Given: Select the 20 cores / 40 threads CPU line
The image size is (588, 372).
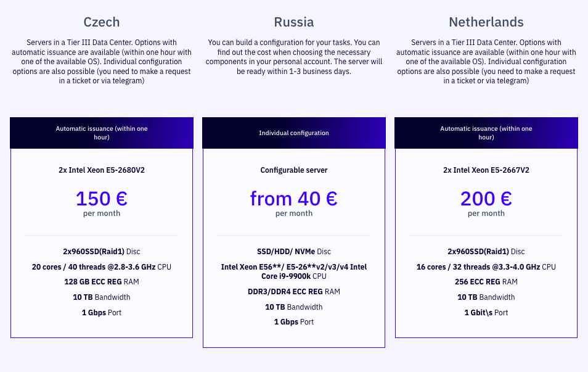Looking at the screenshot, I should pyautogui.click(x=102, y=267).
